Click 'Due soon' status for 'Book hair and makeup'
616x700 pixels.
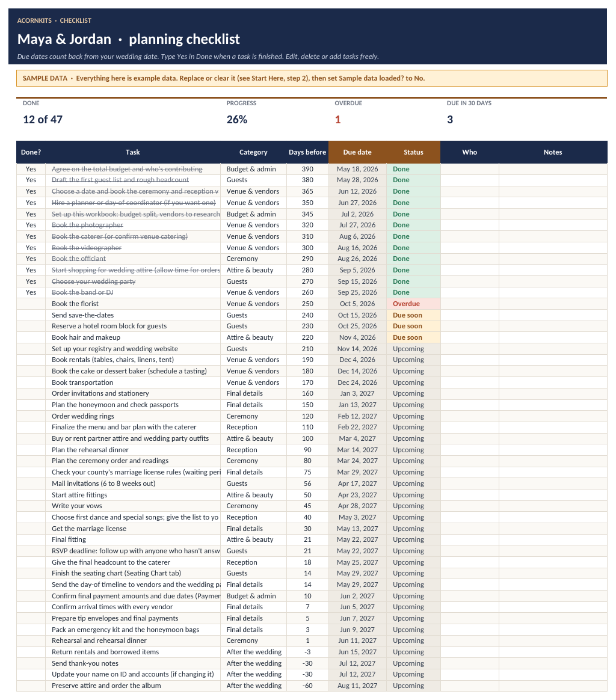413,337
